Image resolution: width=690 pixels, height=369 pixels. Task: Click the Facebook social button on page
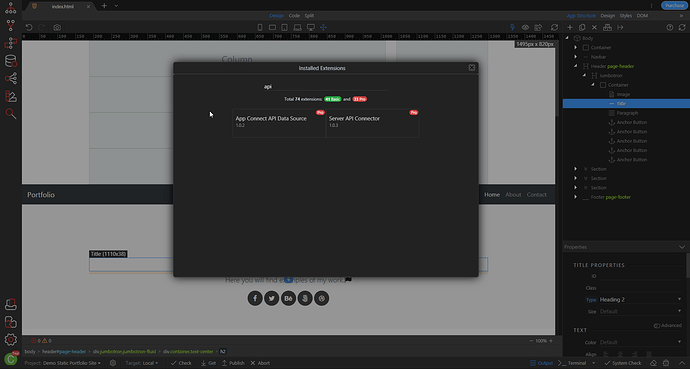(255, 298)
